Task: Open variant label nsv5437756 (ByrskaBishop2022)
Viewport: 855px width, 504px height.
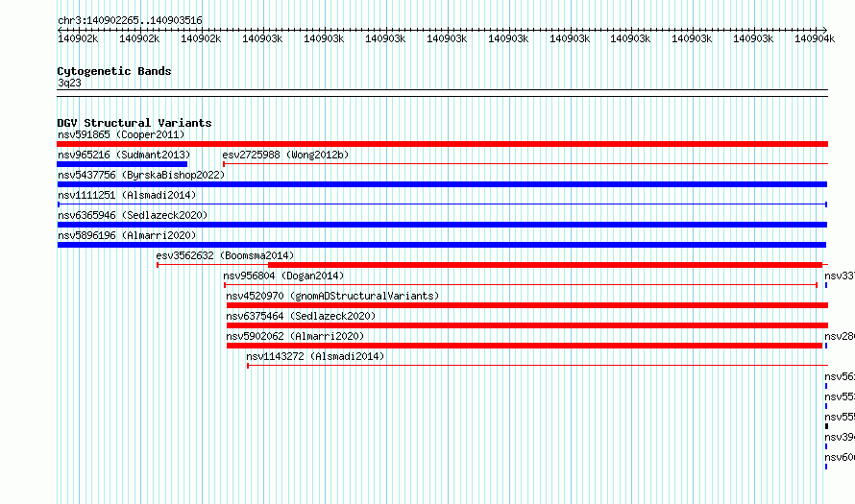Action: 141,175
